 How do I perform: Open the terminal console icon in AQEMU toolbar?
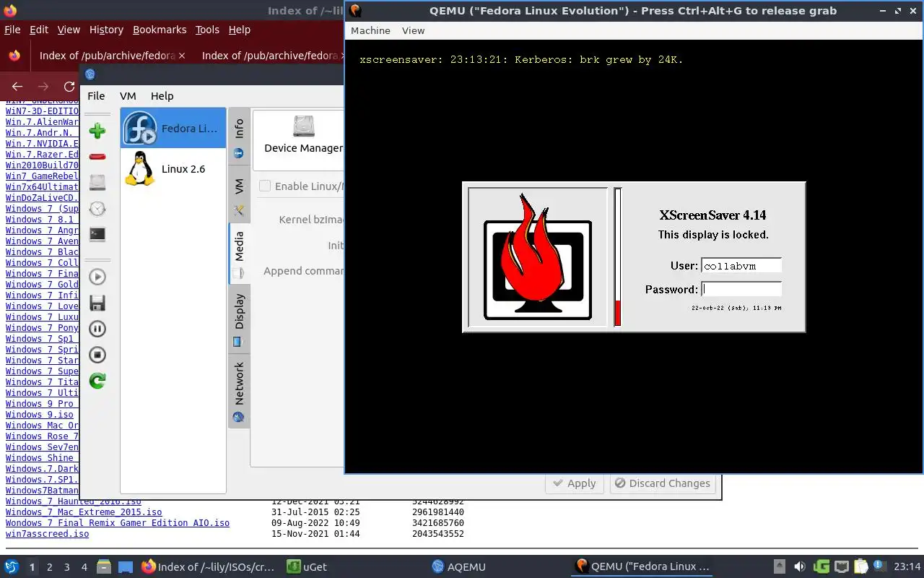97,234
